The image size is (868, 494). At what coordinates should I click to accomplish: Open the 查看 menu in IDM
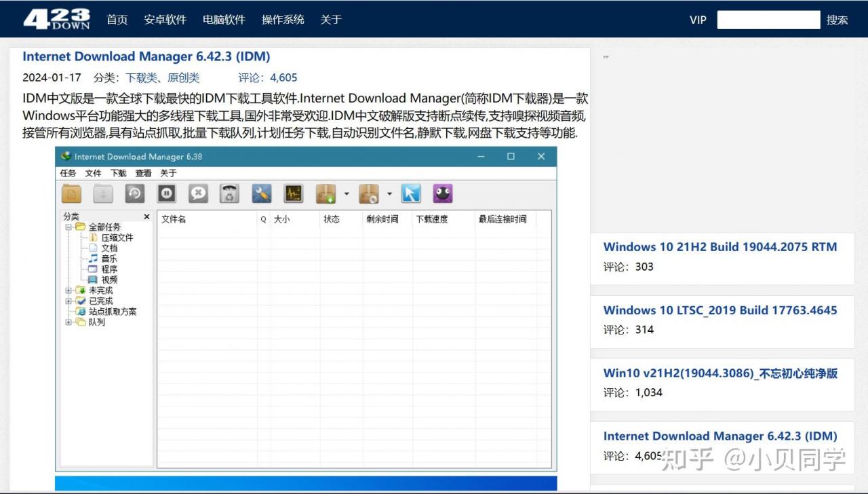(143, 173)
